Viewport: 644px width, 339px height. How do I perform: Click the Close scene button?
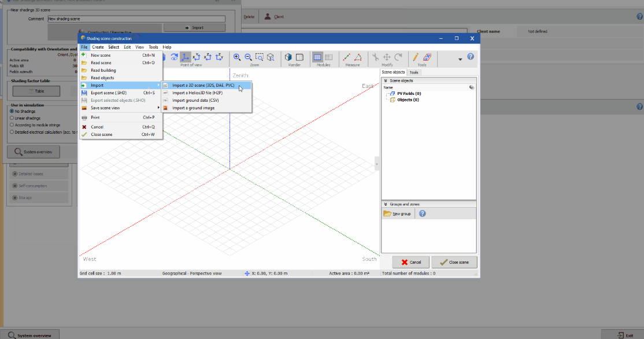454,262
